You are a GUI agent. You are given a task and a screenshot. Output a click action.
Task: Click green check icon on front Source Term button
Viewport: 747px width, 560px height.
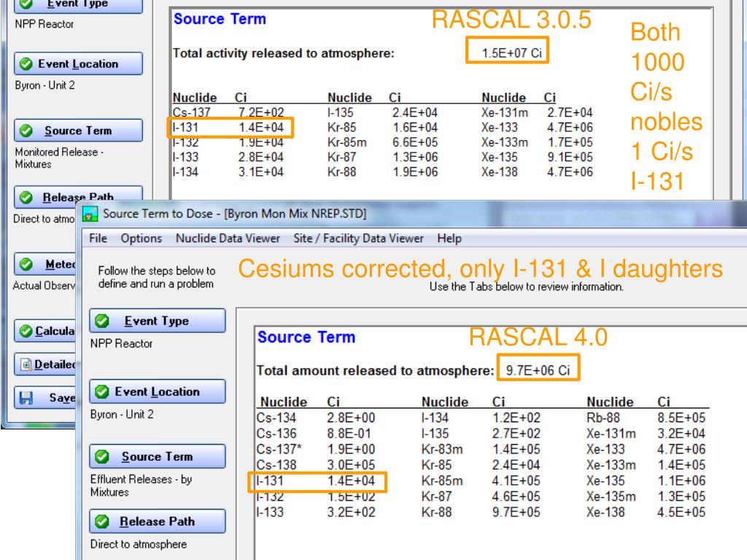point(101,456)
